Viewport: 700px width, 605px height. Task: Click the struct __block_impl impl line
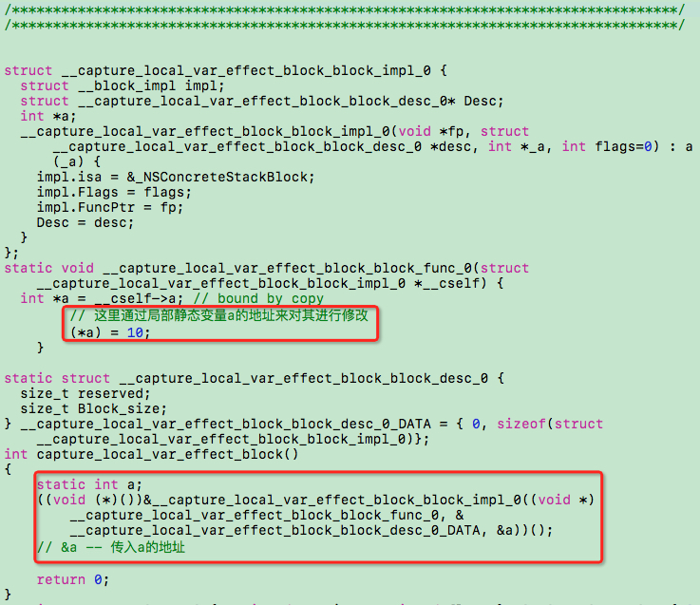pos(123,85)
